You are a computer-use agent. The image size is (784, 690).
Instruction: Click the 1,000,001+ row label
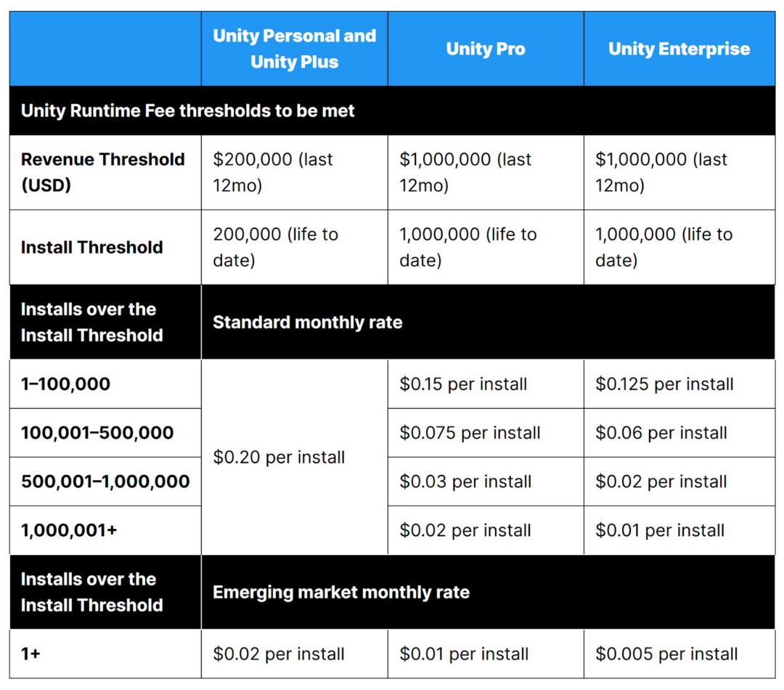pyautogui.click(x=69, y=530)
